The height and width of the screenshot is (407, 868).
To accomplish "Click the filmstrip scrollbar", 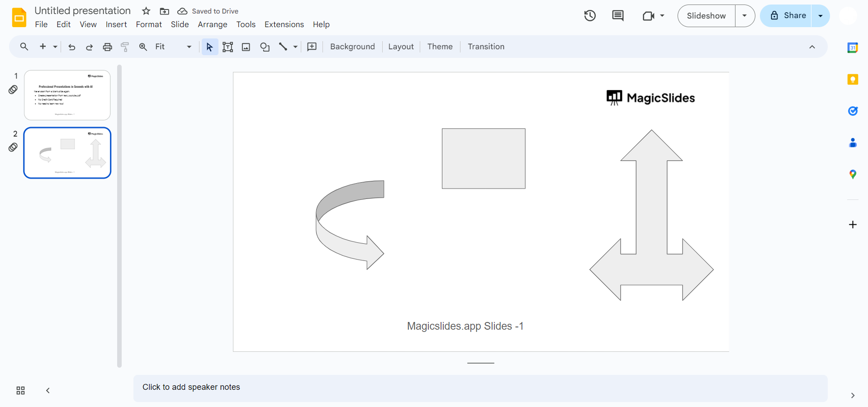I will [x=119, y=216].
